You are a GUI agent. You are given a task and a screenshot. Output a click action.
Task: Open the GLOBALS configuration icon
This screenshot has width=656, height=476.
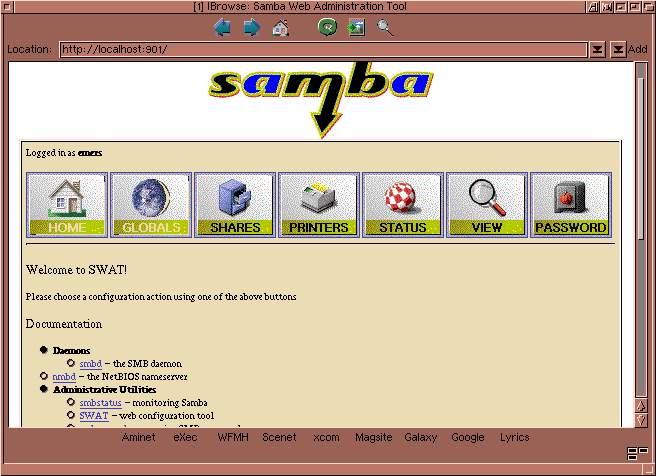[x=151, y=205]
